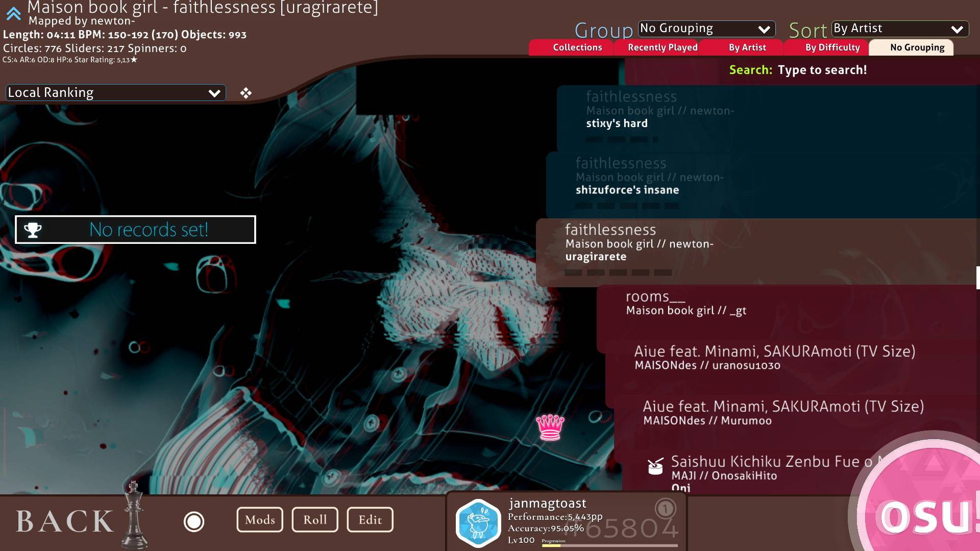The height and width of the screenshot is (551, 980).
Task: Click the level progression bar
Action: (x=610, y=545)
